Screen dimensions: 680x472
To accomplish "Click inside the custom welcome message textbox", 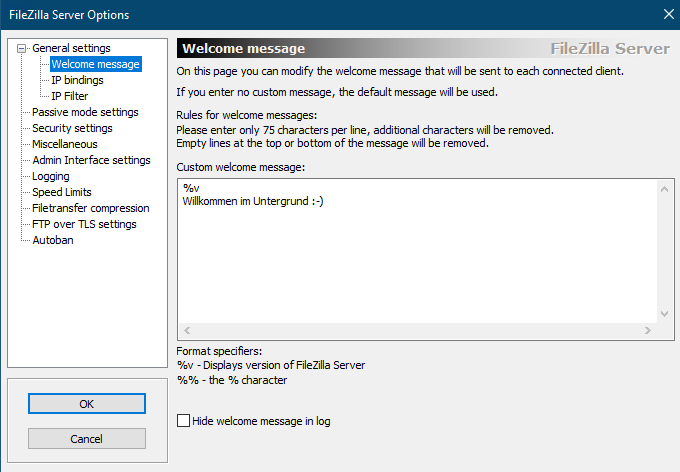I will (x=417, y=252).
